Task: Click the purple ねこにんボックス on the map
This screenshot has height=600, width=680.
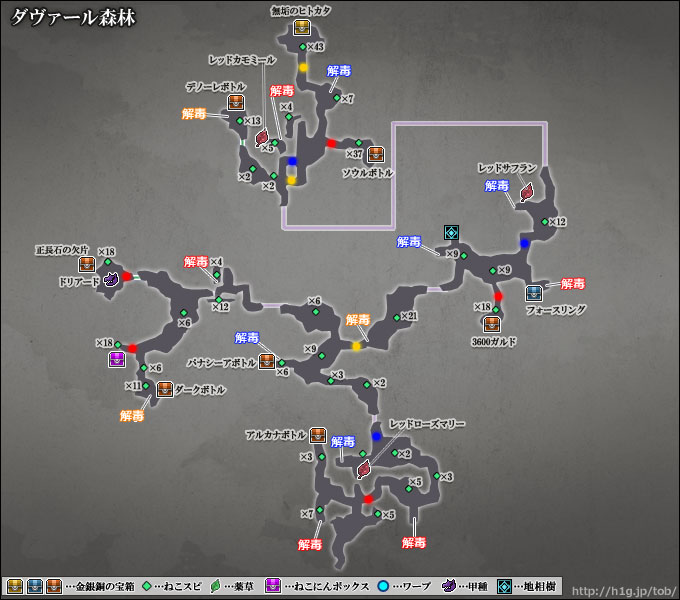Action: (x=116, y=359)
